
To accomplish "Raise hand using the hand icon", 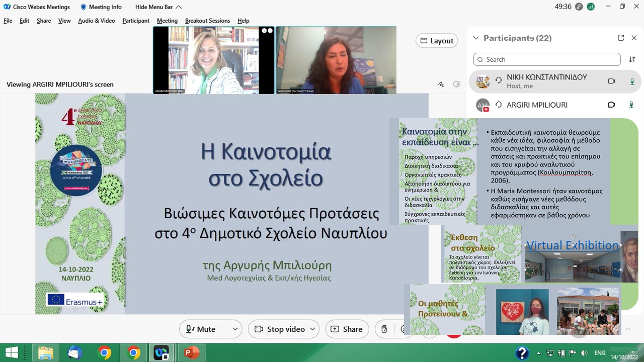I will [x=384, y=329].
